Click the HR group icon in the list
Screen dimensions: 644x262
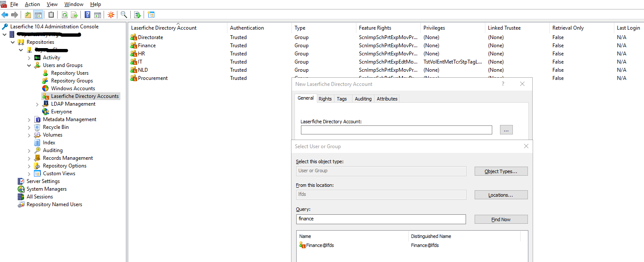coord(134,54)
